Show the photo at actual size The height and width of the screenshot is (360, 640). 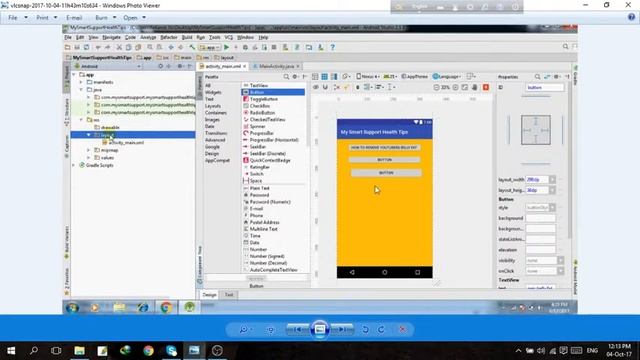click(271, 330)
